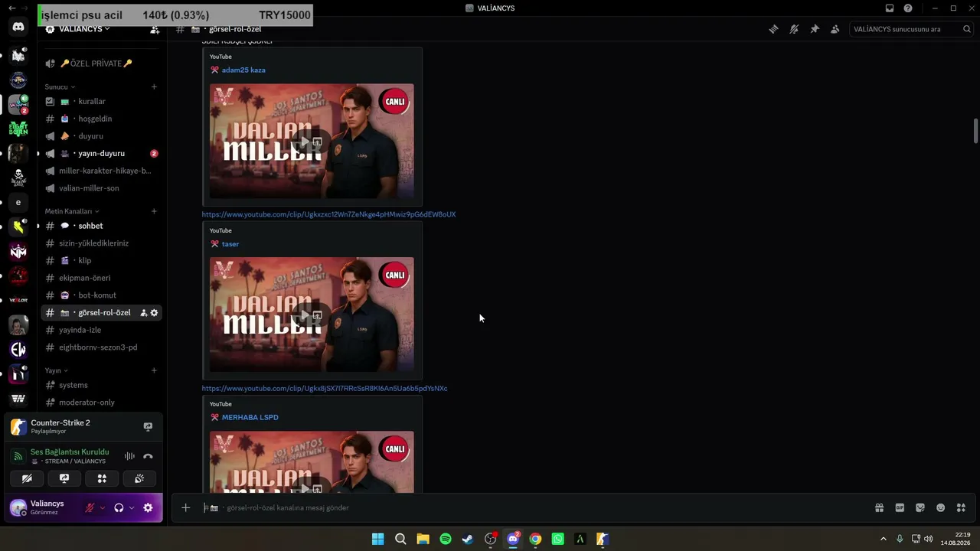
Task: Add attachment with the plus button
Action: coord(185,507)
